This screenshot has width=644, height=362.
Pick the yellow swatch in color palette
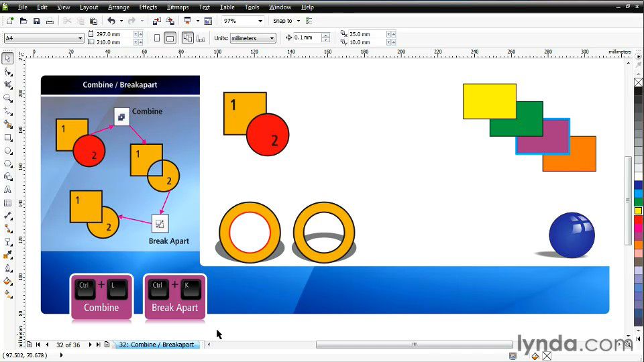point(638,211)
